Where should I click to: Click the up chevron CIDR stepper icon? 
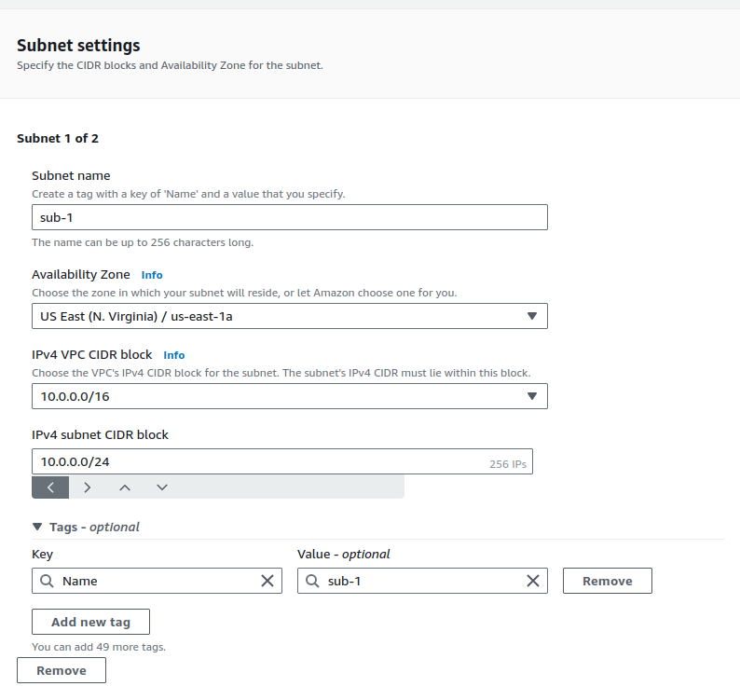125,487
